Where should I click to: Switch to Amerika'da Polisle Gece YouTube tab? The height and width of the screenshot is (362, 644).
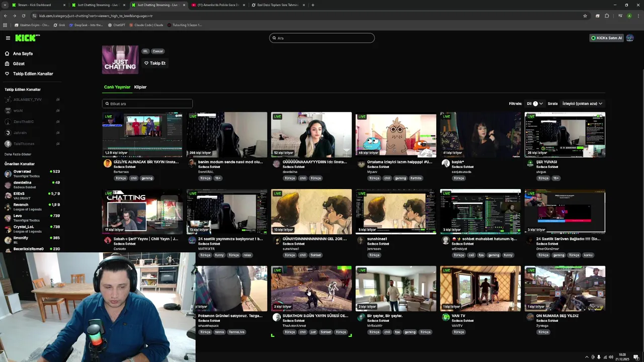click(x=218, y=5)
